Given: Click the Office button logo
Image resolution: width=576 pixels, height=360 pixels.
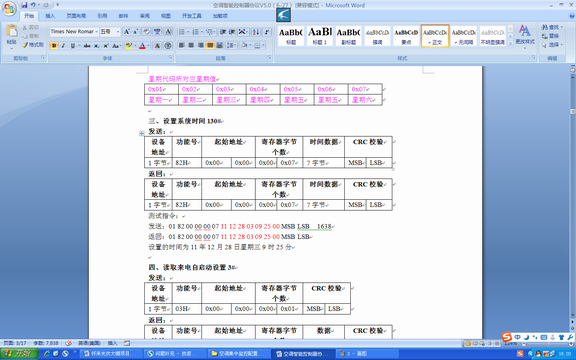Looking at the screenshot, I should tap(10, 9).
